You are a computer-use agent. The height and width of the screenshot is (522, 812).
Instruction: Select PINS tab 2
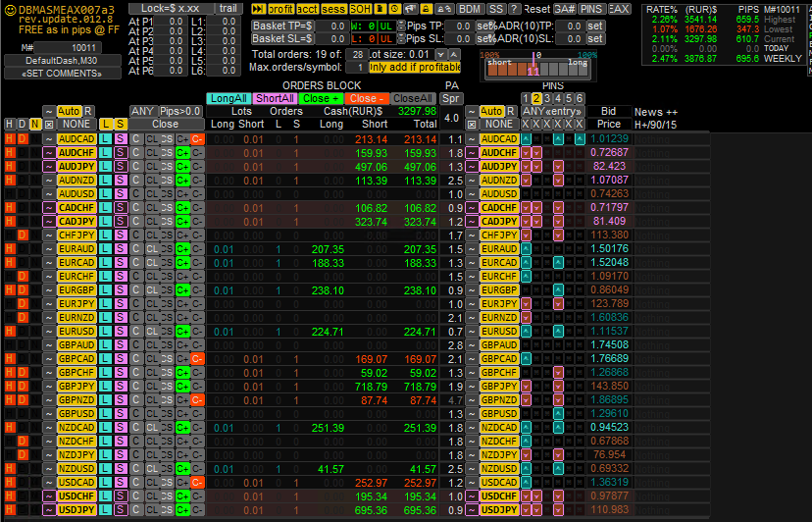(536, 98)
